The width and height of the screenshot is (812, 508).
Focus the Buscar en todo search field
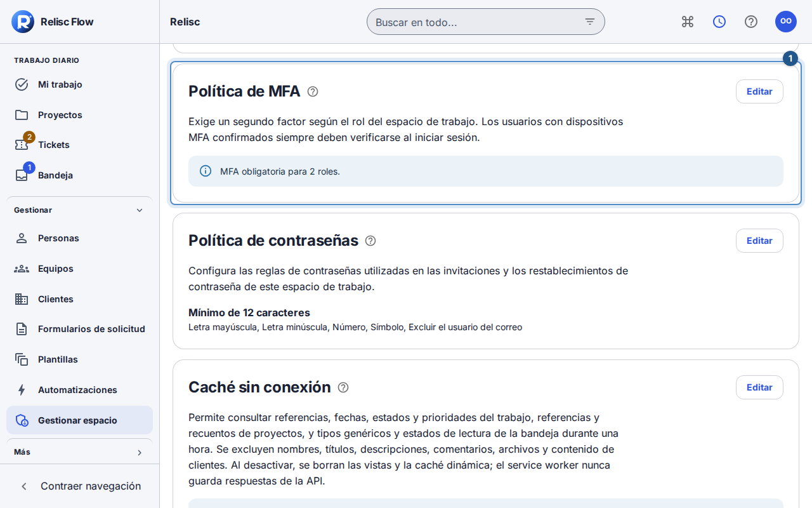pyautogui.click(x=486, y=22)
